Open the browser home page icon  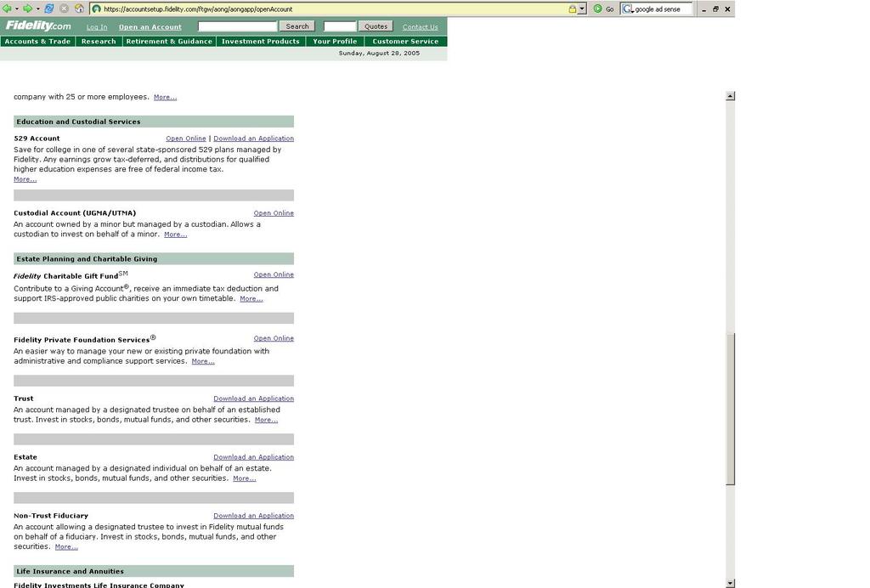pyautogui.click(x=79, y=8)
